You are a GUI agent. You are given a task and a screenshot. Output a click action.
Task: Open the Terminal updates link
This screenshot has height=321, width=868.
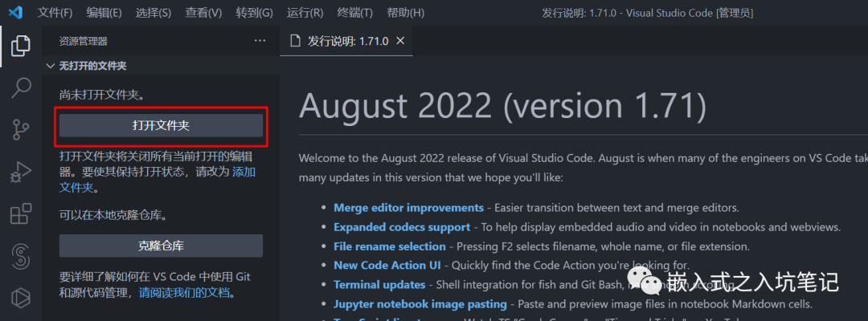point(379,285)
